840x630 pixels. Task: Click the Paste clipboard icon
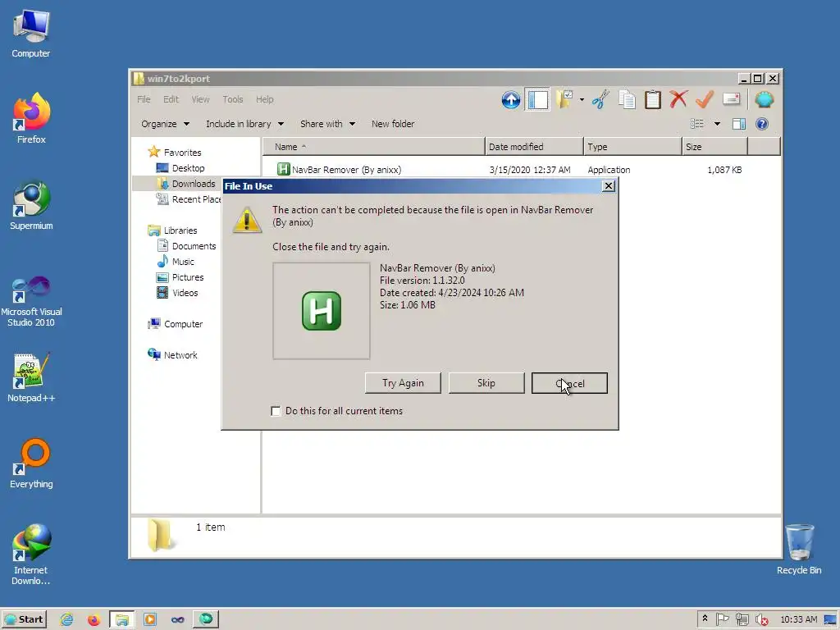(652, 99)
